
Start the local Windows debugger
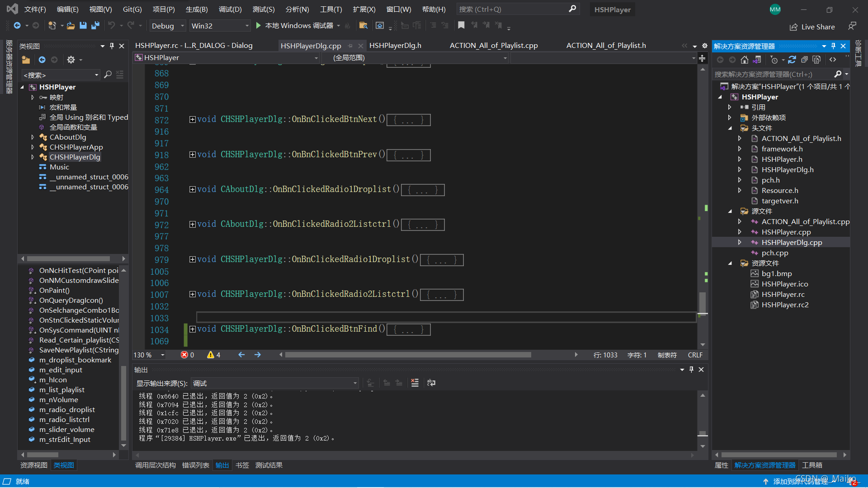coord(258,26)
